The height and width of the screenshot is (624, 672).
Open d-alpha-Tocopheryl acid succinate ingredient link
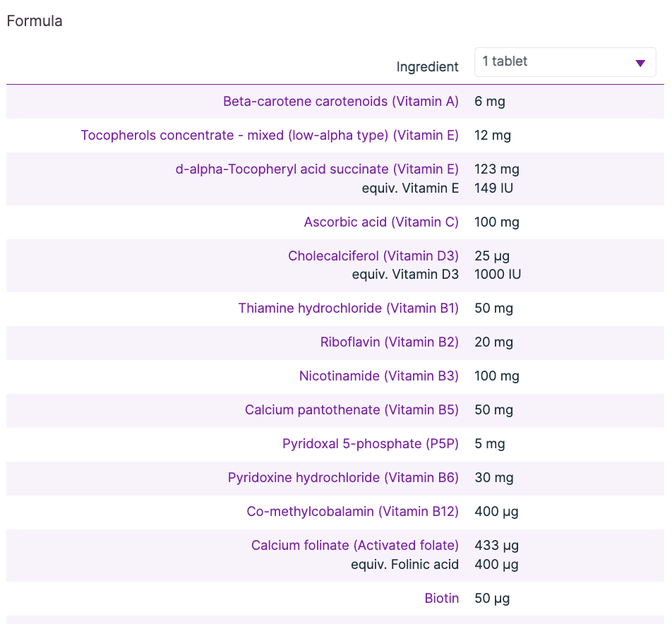click(x=317, y=169)
